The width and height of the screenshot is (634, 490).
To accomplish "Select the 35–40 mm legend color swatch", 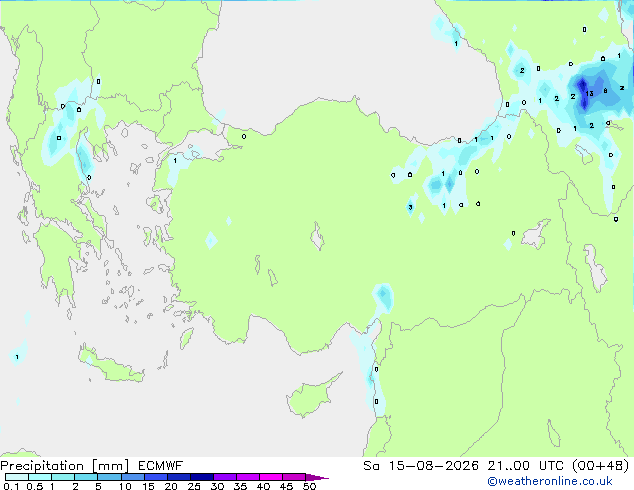I will pyautogui.click(x=248, y=477).
